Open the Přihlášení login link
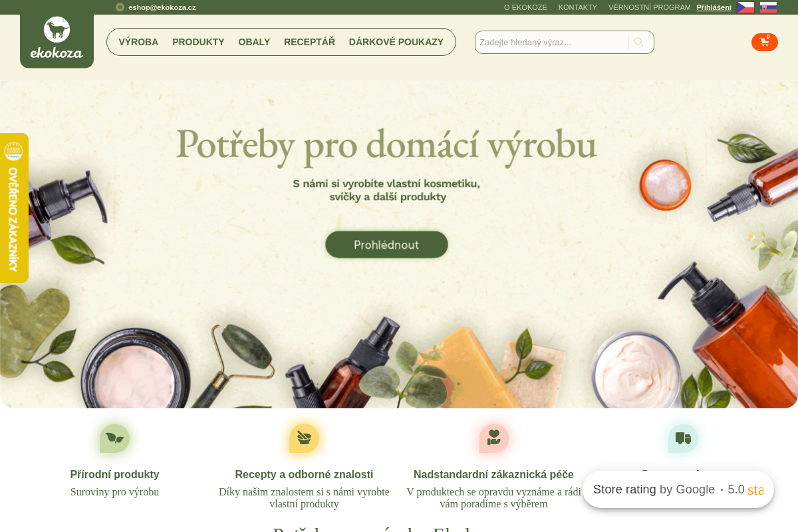The image size is (798, 532). [x=714, y=7]
